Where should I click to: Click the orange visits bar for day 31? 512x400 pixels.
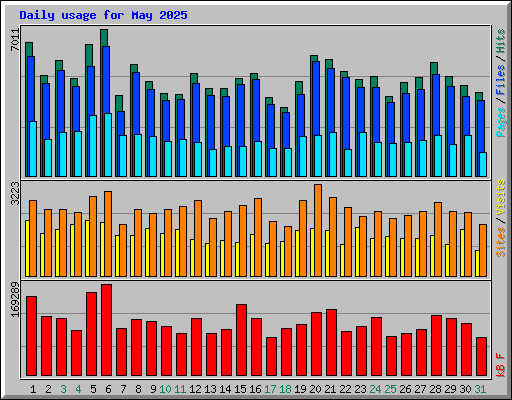click(x=483, y=250)
